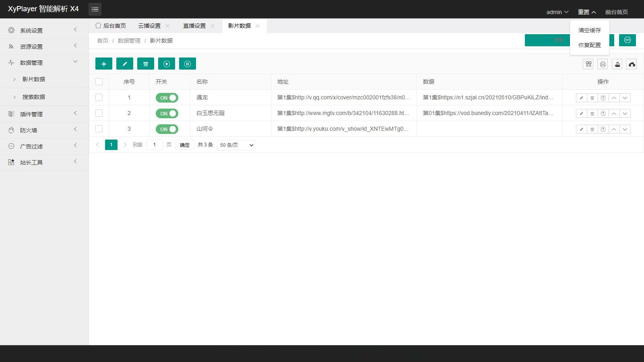Edit the 遇龙 row with pencil icon
The width and height of the screenshot is (644, 362).
(581, 98)
